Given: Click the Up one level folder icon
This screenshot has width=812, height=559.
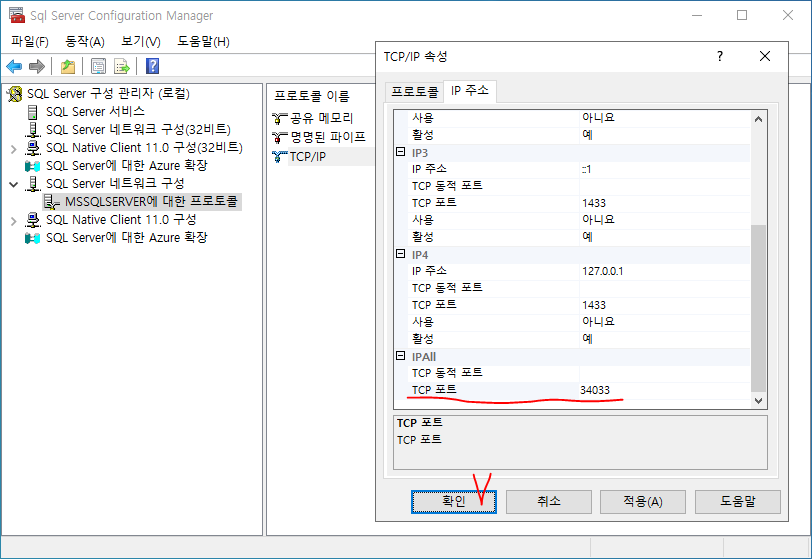Looking at the screenshot, I should (68, 66).
